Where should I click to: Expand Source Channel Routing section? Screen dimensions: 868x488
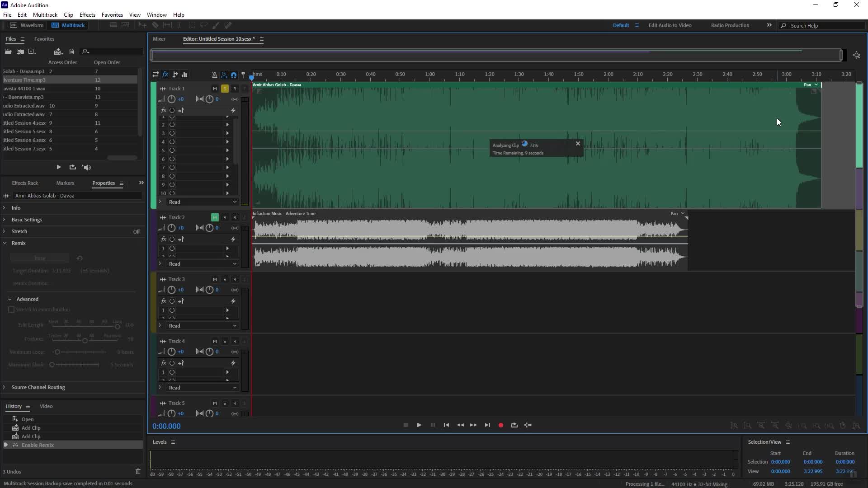coord(5,387)
